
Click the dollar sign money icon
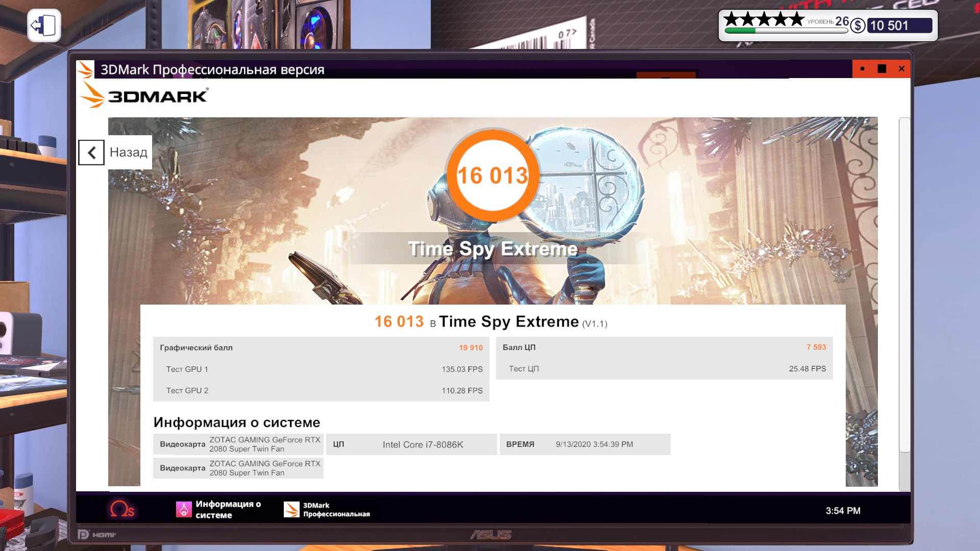858,26
